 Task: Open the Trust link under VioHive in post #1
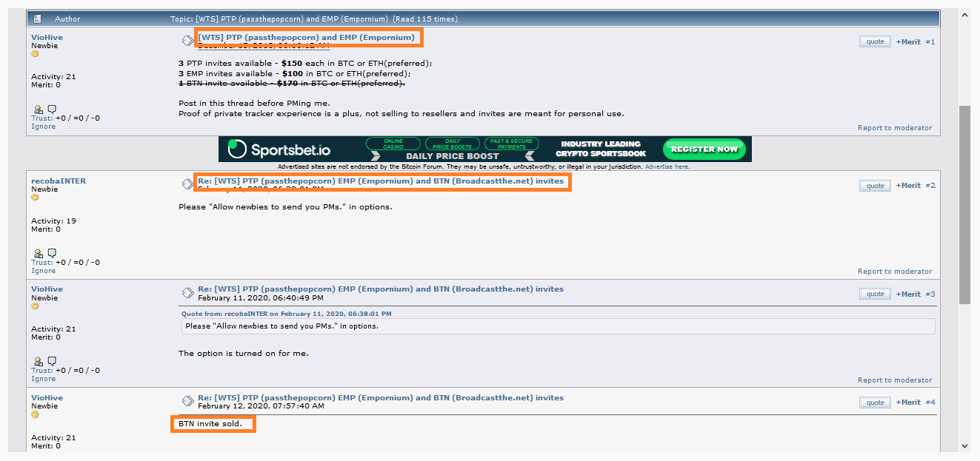[41, 118]
